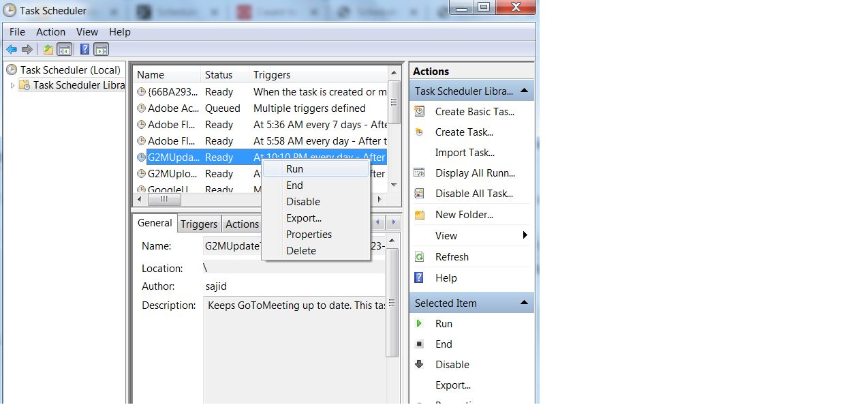The height and width of the screenshot is (405, 868).
Task: Open the Action menu
Action: tap(51, 32)
